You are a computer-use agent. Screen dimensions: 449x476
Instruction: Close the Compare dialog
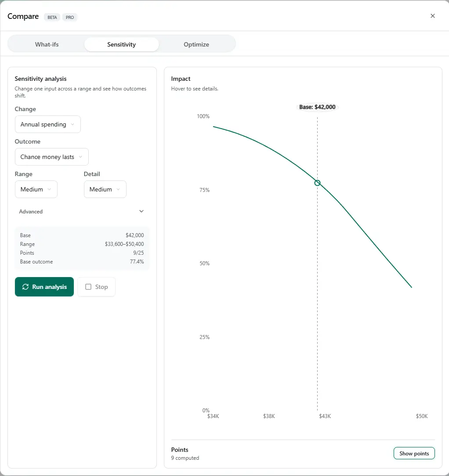[432, 16]
